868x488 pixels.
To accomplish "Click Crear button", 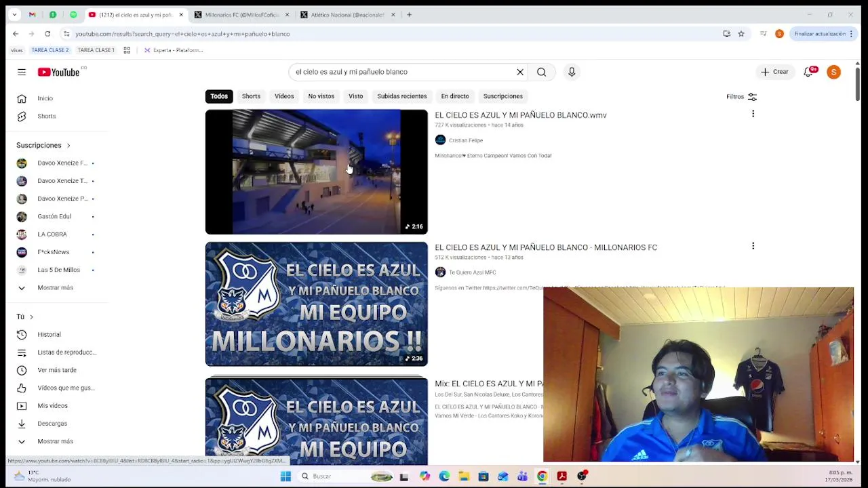I will (774, 72).
